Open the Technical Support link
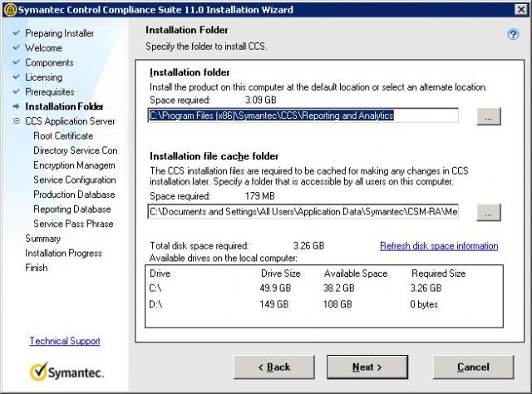Viewport: 532px width, 394px height. 65,341
